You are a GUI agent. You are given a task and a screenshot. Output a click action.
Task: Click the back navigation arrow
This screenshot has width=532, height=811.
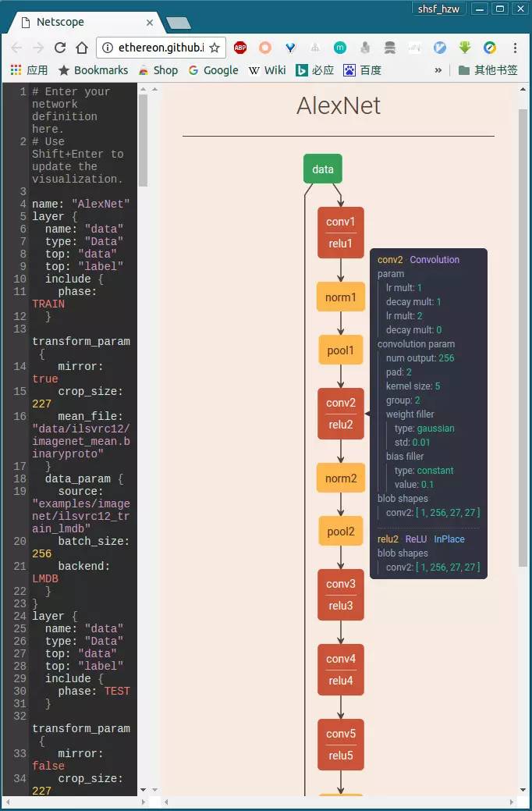16,48
